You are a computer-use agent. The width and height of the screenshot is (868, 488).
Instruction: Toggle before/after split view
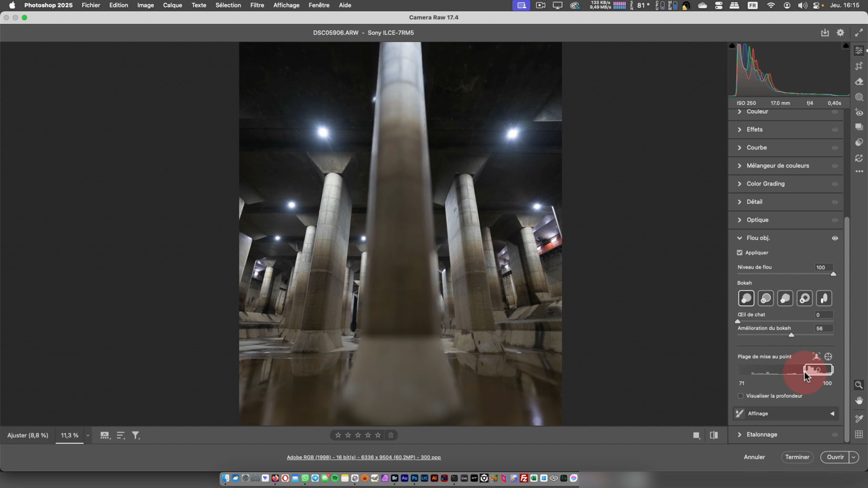pyautogui.click(x=714, y=435)
